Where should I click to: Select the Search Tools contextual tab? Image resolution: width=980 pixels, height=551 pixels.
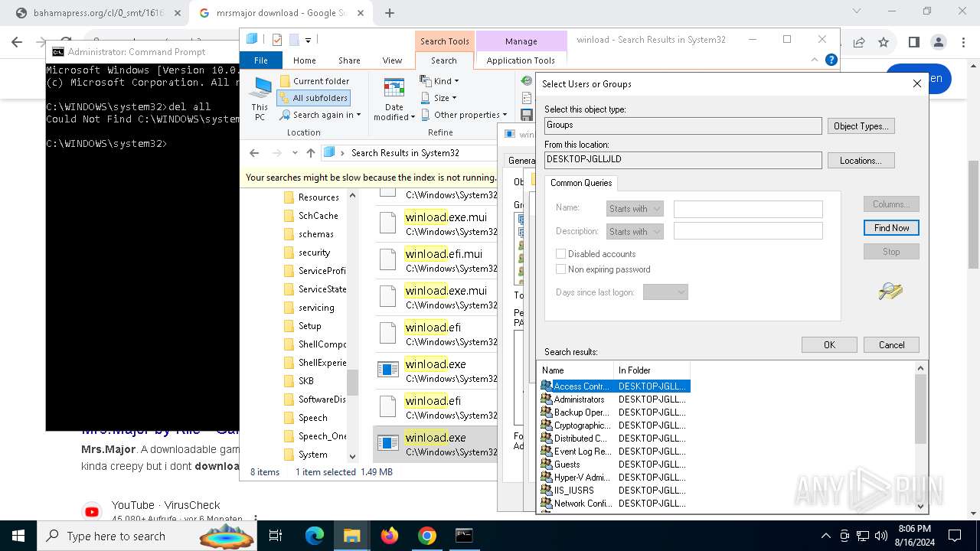(x=444, y=41)
